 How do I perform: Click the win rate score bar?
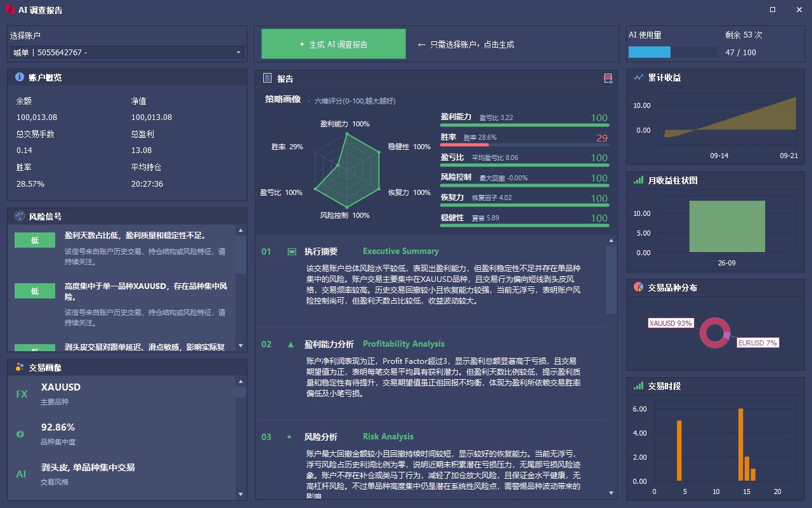point(525,145)
